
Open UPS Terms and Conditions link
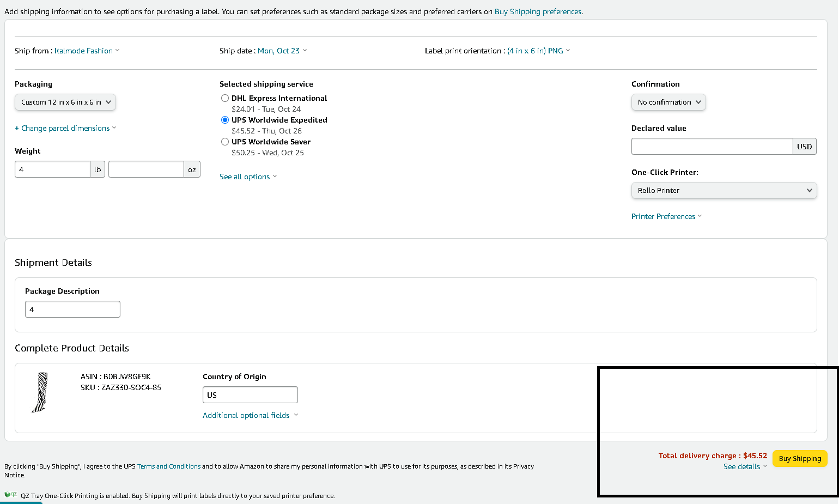pyautogui.click(x=169, y=466)
